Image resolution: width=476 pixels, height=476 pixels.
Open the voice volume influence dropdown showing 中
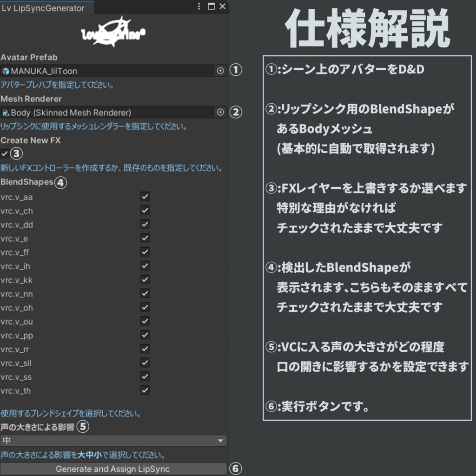click(x=114, y=440)
